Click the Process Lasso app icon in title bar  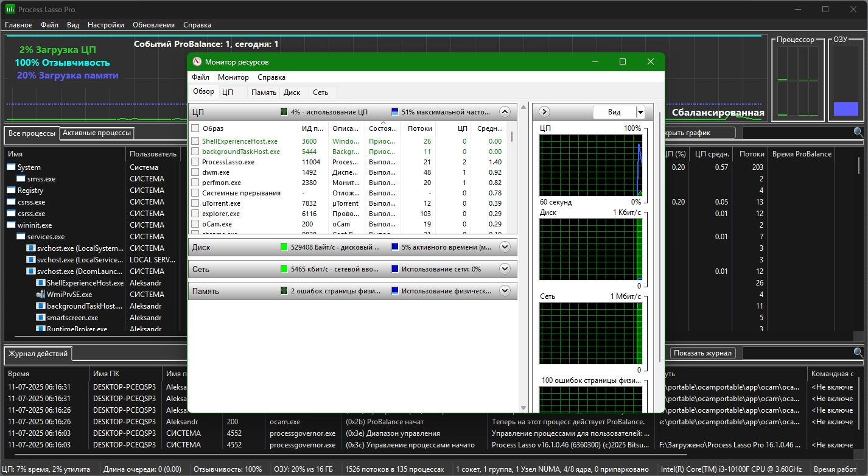[x=10, y=9]
